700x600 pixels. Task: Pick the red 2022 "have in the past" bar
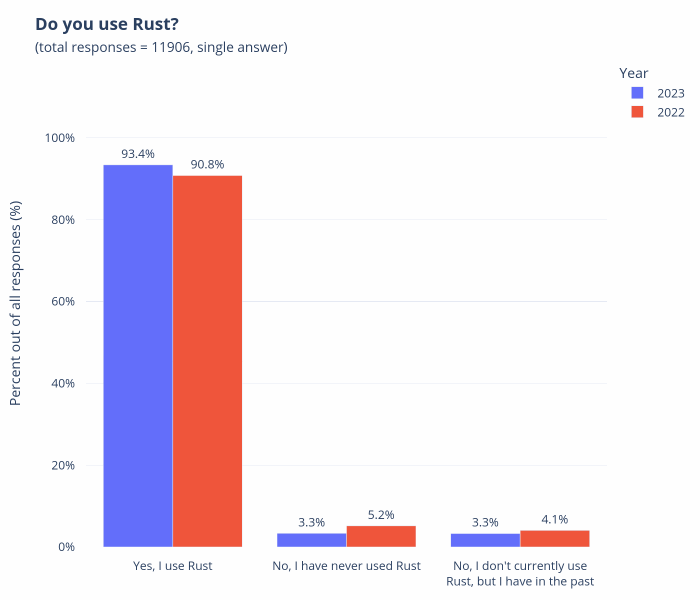pyautogui.click(x=554, y=538)
